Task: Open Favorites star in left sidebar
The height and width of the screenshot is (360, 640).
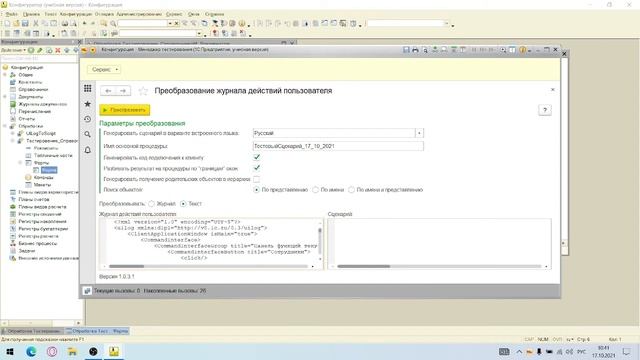Action: pyautogui.click(x=88, y=104)
